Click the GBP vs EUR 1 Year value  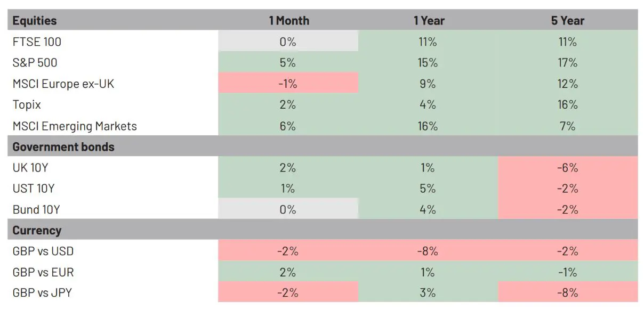point(428,272)
